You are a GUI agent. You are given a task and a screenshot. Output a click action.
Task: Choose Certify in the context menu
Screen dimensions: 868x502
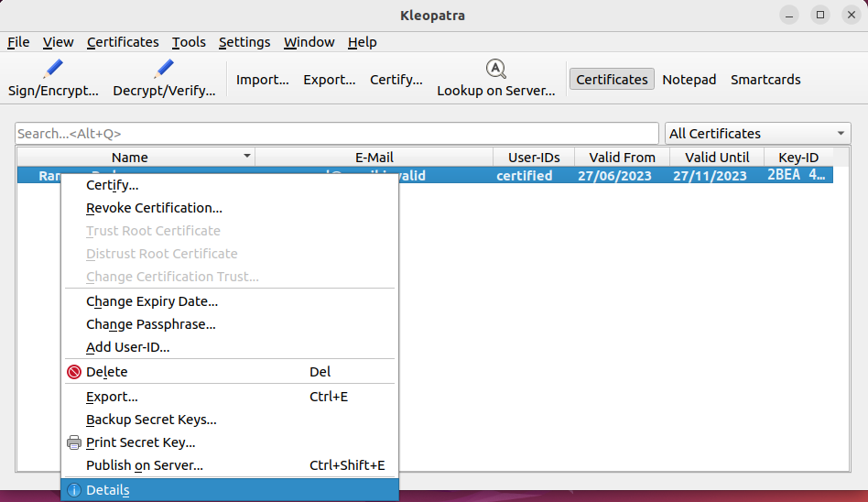tap(229, 185)
